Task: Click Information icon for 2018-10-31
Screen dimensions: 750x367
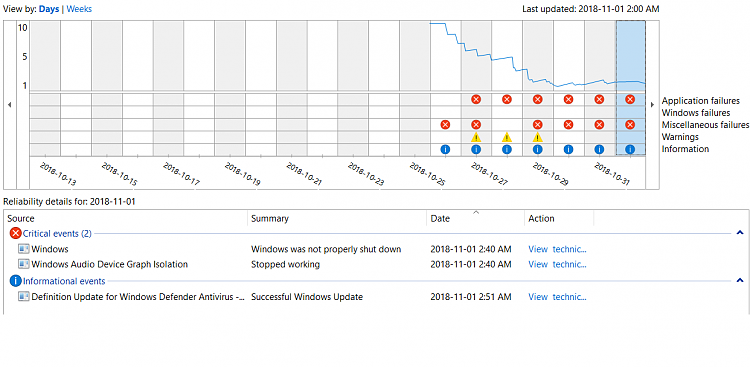Action: [x=599, y=149]
